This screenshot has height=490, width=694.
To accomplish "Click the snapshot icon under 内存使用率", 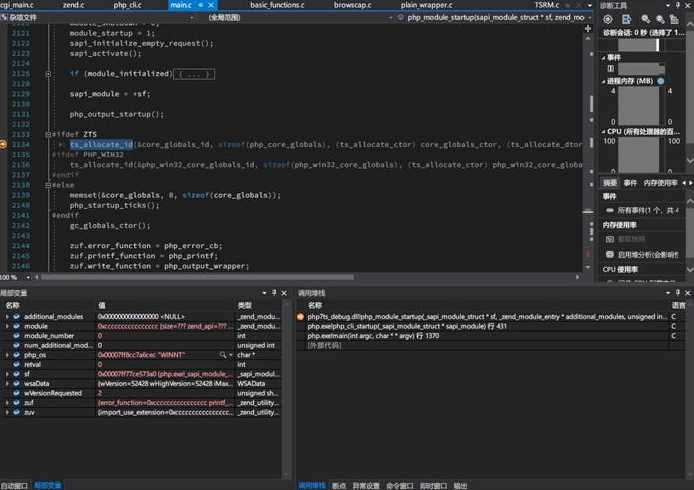I will pos(610,239).
